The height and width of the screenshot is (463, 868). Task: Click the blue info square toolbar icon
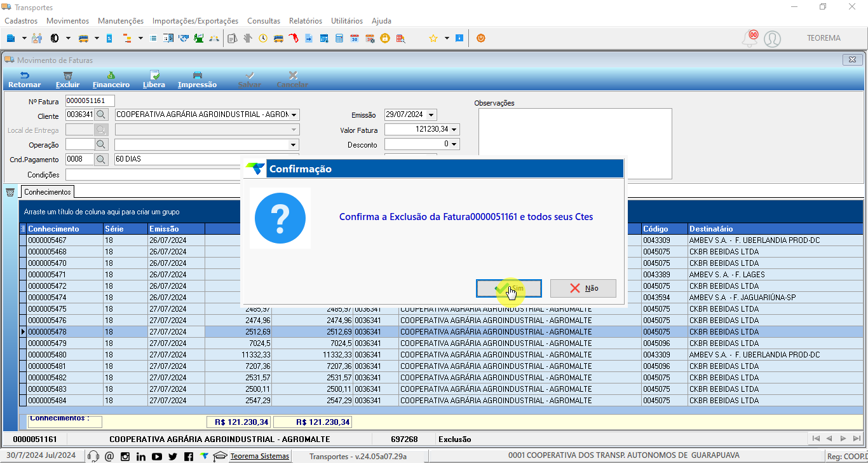(x=459, y=38)
